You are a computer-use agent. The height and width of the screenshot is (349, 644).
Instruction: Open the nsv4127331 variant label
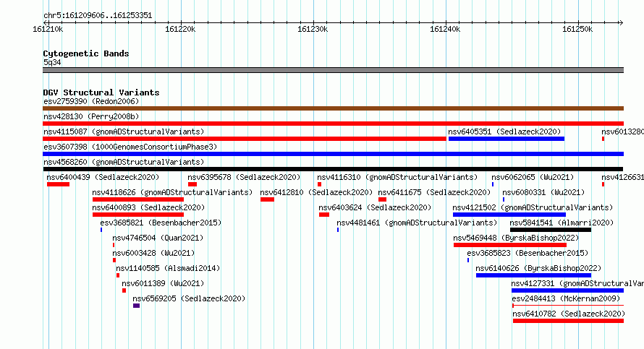click(x=577, y=283)
